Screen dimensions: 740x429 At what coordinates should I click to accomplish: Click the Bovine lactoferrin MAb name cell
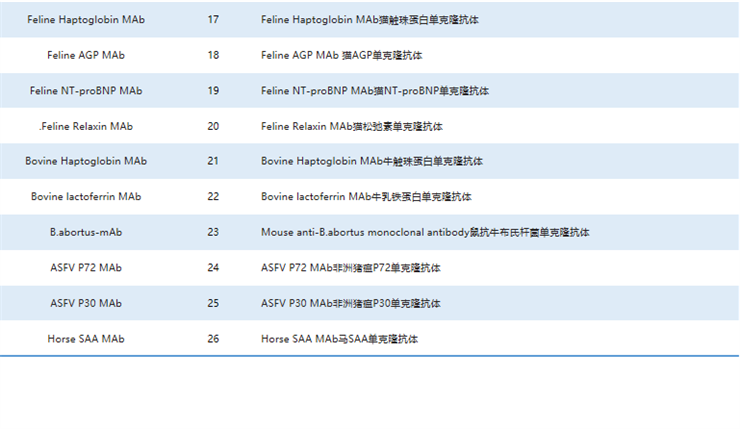(x=86, y=197)
